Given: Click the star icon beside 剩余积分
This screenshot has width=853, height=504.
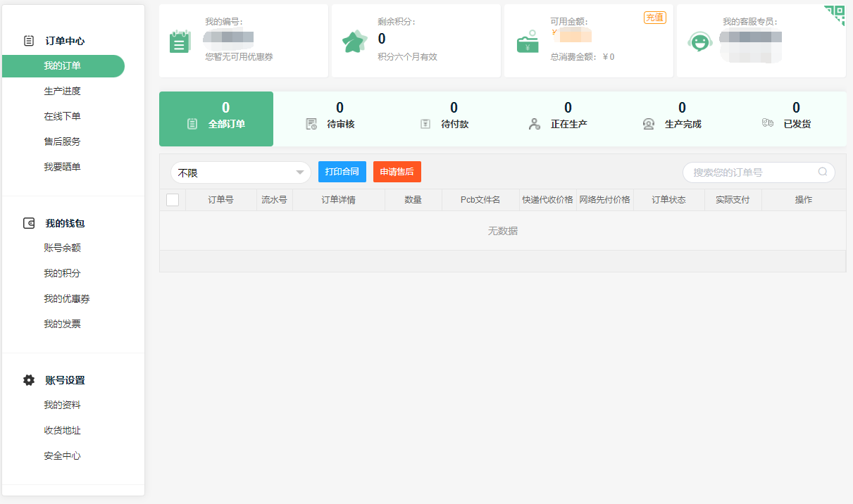Looking at the screenshot, I should click(354, 42).
